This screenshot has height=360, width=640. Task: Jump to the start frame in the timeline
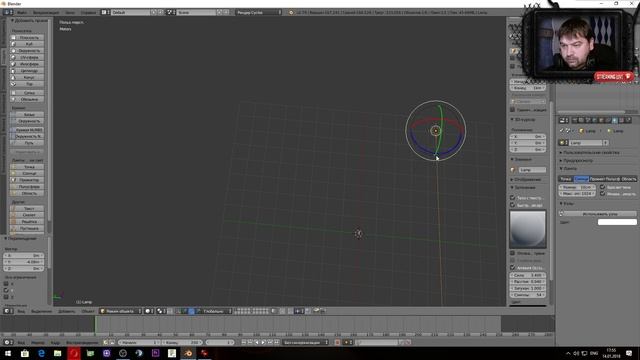tap(244, 342)
